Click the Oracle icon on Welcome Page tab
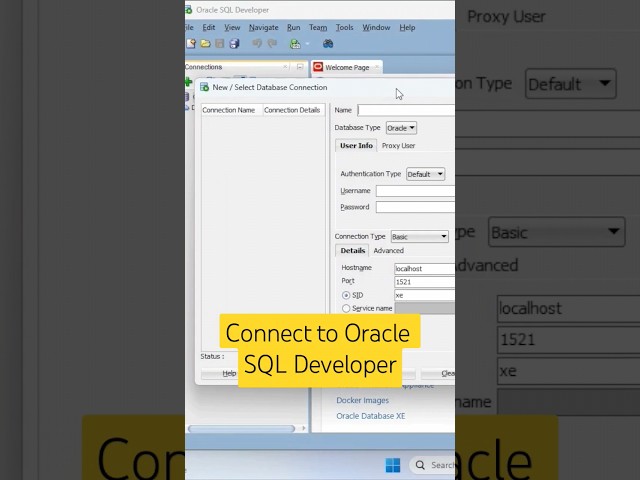This screenshot has width=640, height=480. 318,67
